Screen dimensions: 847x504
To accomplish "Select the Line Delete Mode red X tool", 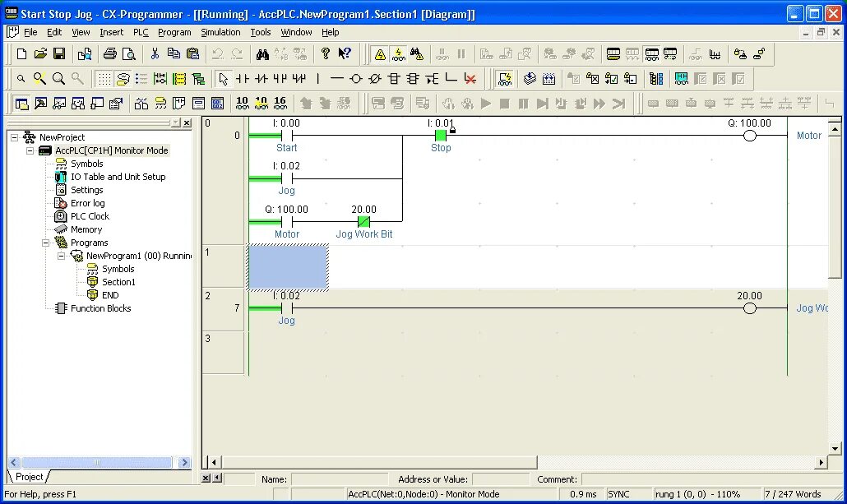I will pos(470,79).
